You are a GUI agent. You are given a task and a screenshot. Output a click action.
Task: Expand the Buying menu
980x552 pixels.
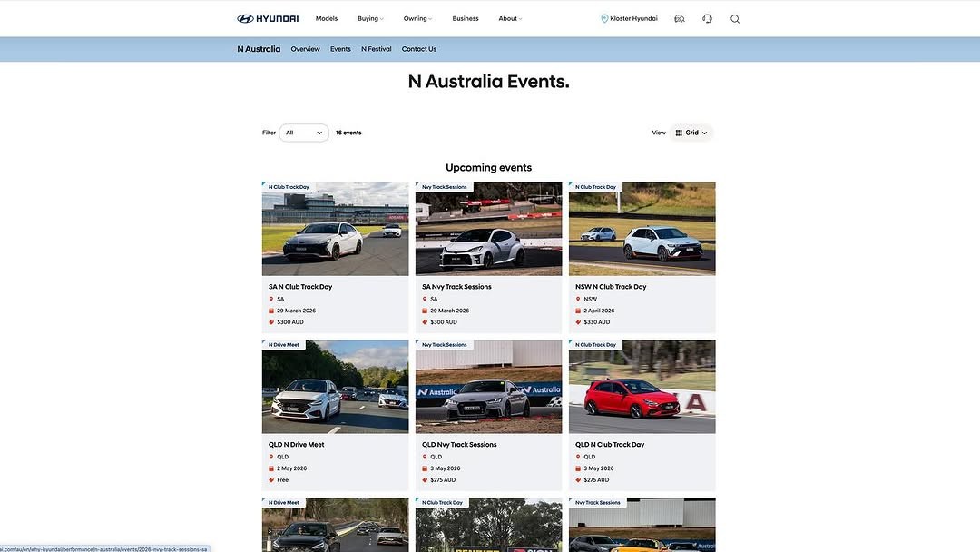click(x=370, y=19)
